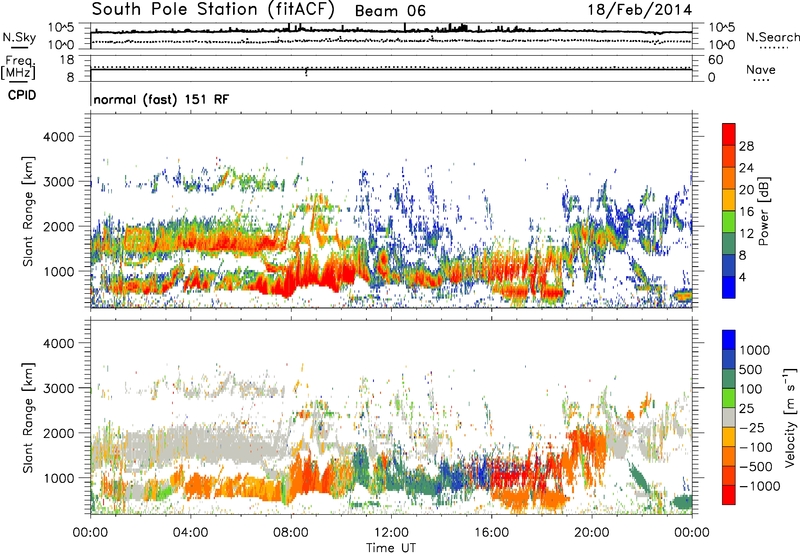Viewport: 800px width, 554px height.
Task: Click the "Nave" legend label
Action: click(761, 70)
